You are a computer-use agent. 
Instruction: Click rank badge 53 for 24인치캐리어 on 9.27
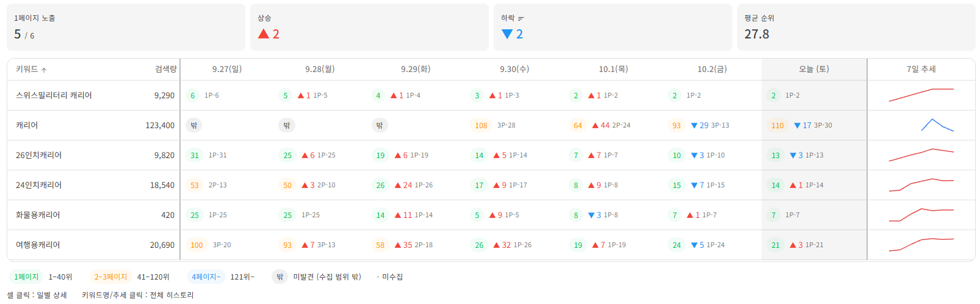click(x=195, y=185)
